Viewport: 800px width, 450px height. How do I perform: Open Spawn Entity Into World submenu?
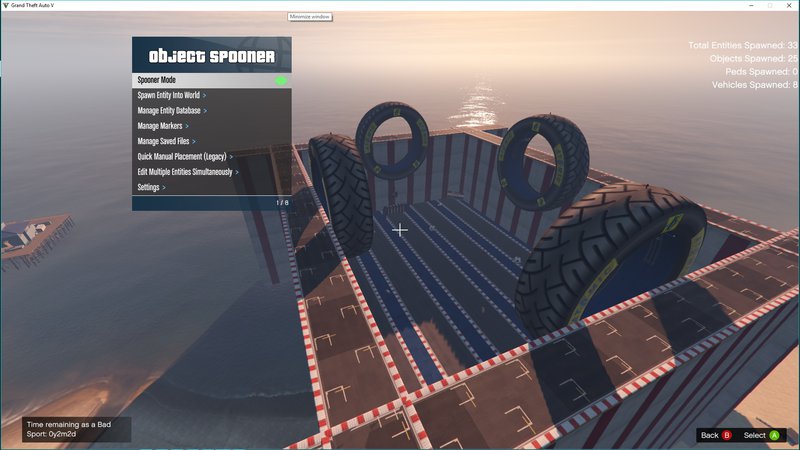[212, 95]
